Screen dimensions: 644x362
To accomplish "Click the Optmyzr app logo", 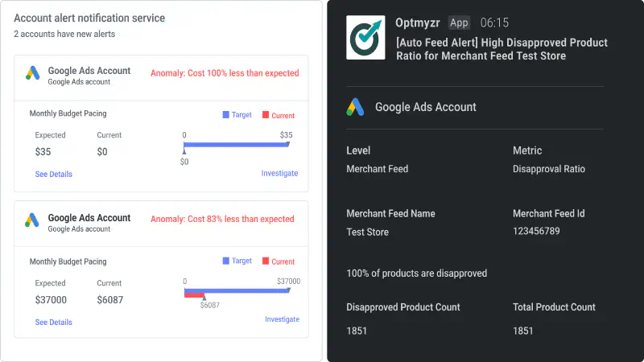I will pos(365,38).
